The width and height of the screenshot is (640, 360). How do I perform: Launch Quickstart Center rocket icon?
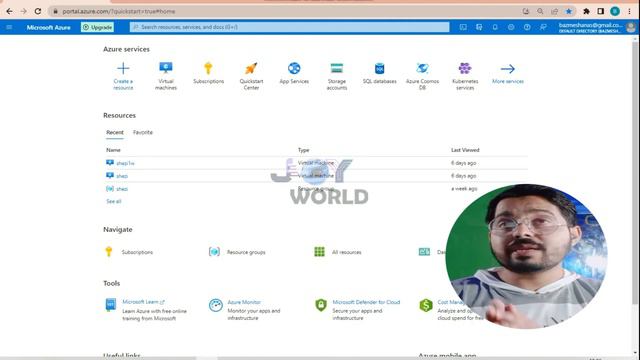pyautogui.click(x=251, y=68)
